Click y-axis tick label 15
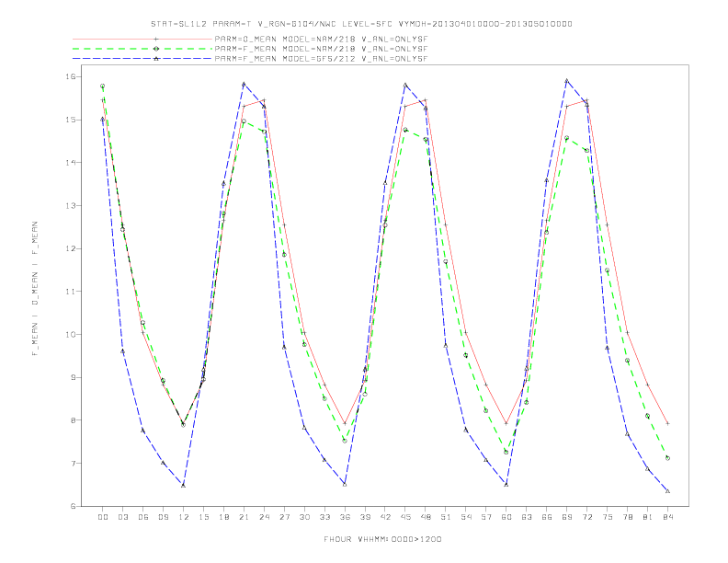 click(x=71, y=120)
